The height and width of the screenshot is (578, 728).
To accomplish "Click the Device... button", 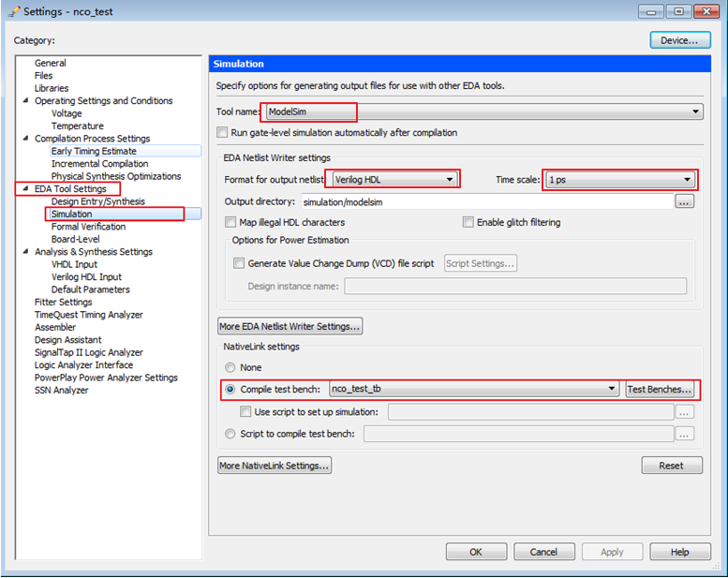I will pos(679,40).
